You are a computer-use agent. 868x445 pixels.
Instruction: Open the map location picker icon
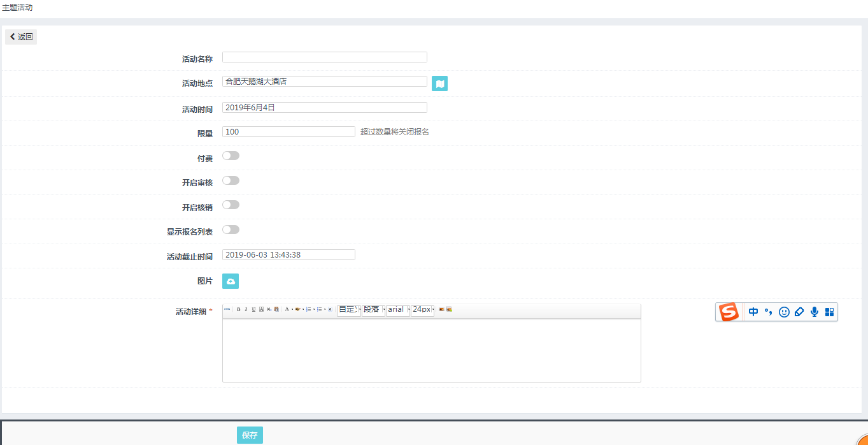tap(439, 84)
